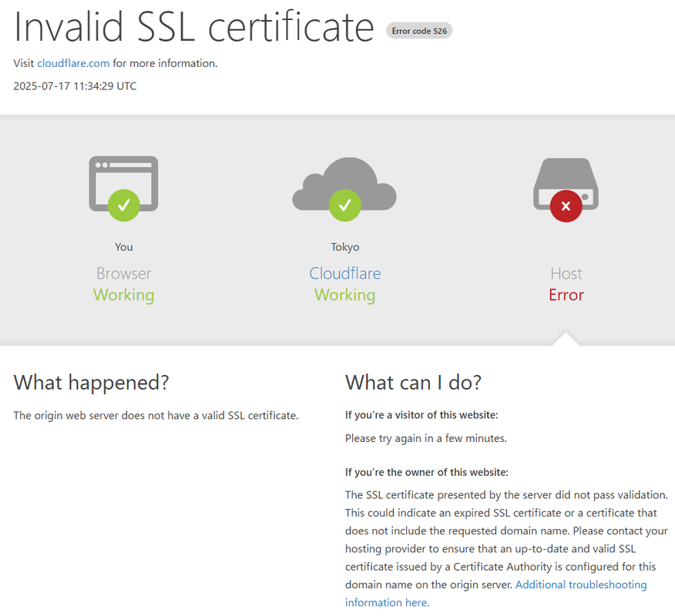This screenshot has width=675, height=616.
Task: Click 'The origin web server' explanation text
Action: [x=156, y=416]
